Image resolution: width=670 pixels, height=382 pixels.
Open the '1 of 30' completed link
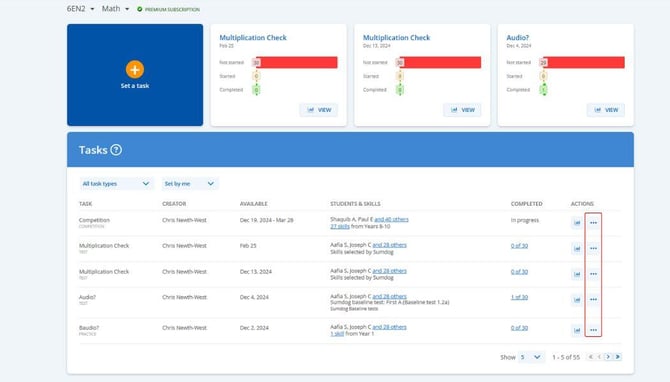tap(519, 297)
